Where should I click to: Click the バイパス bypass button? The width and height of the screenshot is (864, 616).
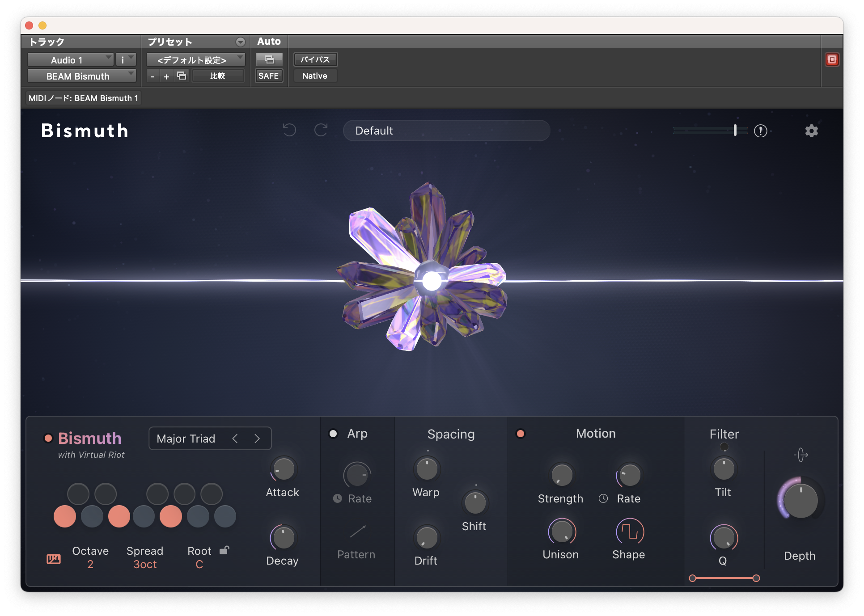[x=315, y=59]
